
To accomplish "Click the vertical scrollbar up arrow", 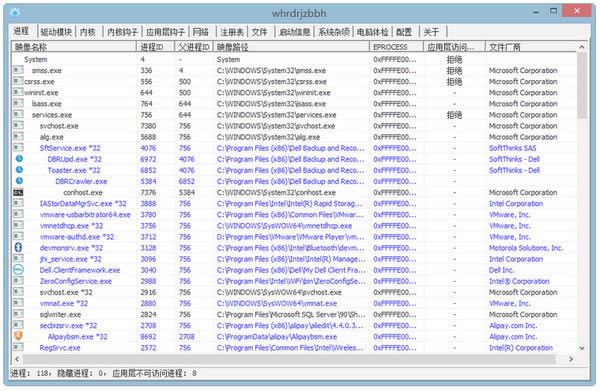I will click(582, 47).
